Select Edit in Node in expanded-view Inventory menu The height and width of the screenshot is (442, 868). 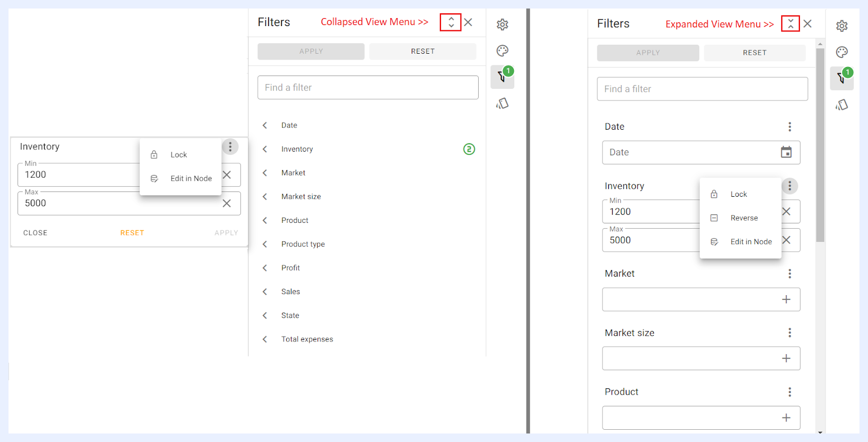pos(740,241)
